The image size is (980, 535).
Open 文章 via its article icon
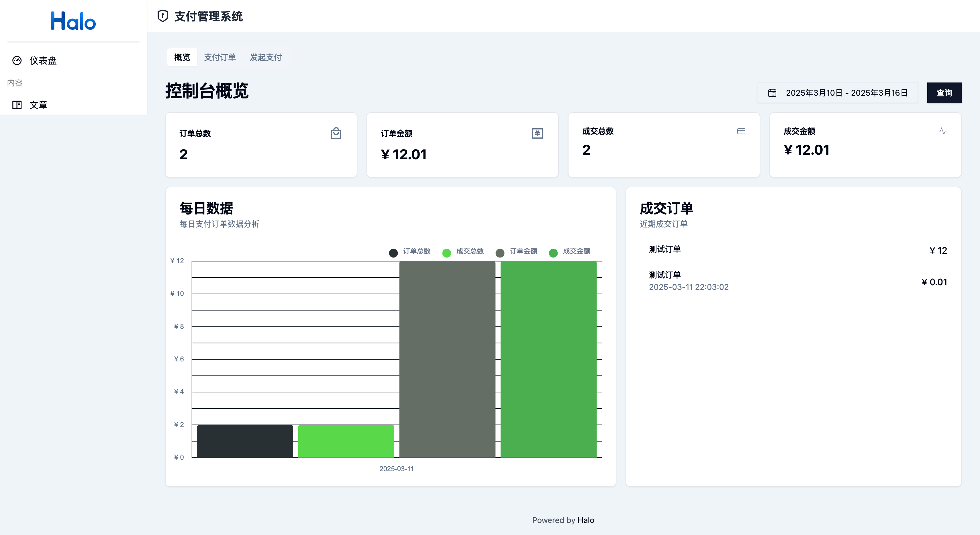click(x=17, y=105)
